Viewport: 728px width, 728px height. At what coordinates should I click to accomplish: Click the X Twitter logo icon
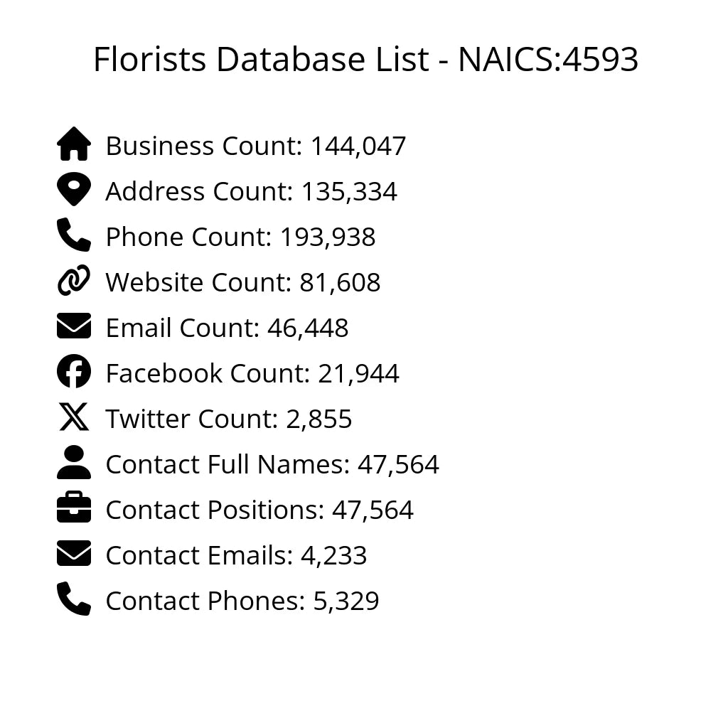point(74,417)
